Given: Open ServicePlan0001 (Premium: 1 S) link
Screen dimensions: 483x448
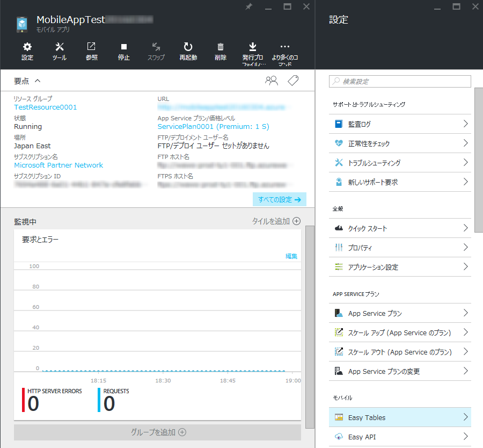Looking at the screenshot, I should [213, 127].
